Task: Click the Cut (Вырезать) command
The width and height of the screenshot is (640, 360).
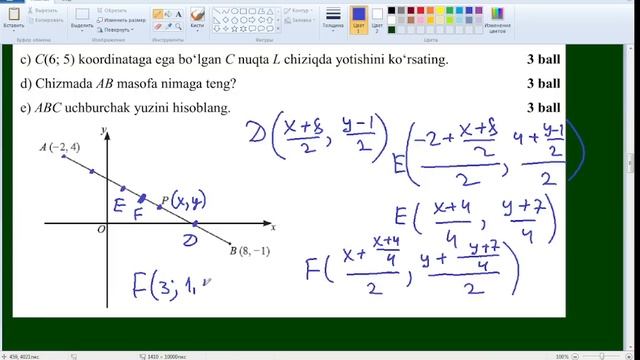Action: coord(43,10)
